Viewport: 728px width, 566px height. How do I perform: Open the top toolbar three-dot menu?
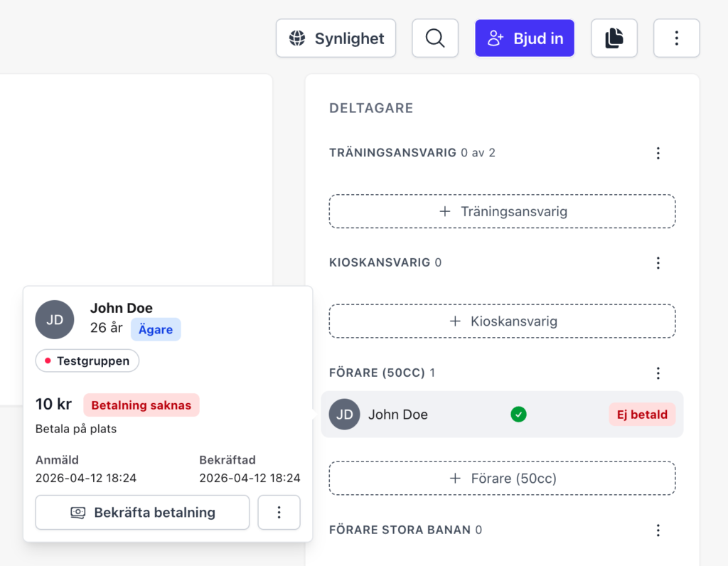click(676, 38)
